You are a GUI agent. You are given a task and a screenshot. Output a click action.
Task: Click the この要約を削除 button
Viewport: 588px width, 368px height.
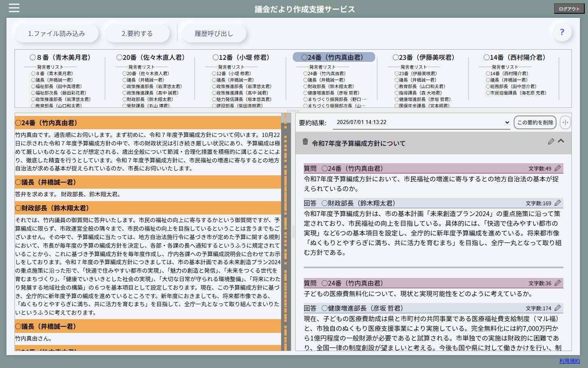(535, 122)
